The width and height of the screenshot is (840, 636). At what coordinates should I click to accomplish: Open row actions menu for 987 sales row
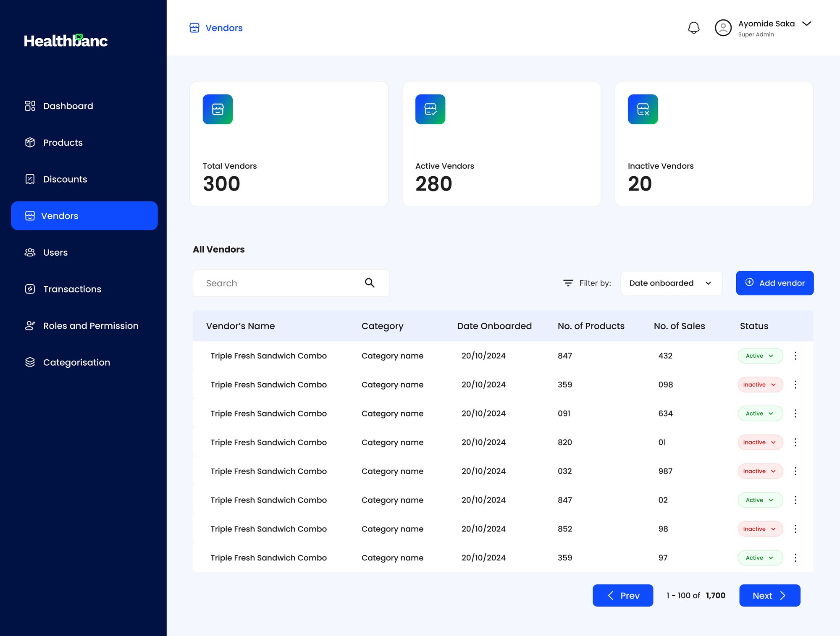click(795, 471)
